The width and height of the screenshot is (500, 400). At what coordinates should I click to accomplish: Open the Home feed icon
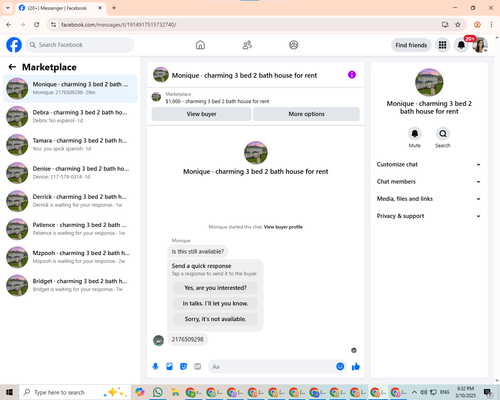point(200,45)
